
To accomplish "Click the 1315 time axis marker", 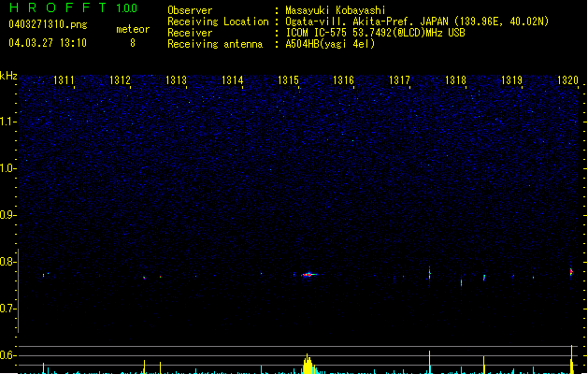I will click(288, 80).
